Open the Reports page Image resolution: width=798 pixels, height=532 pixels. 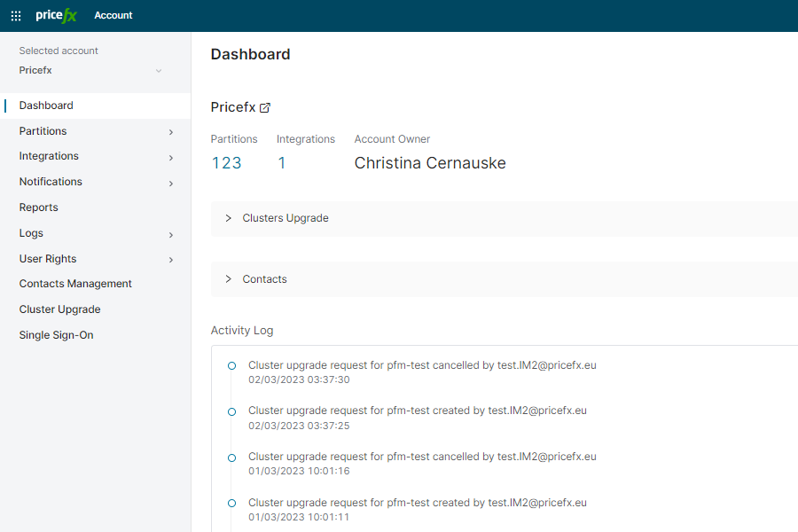click(38, 207)
